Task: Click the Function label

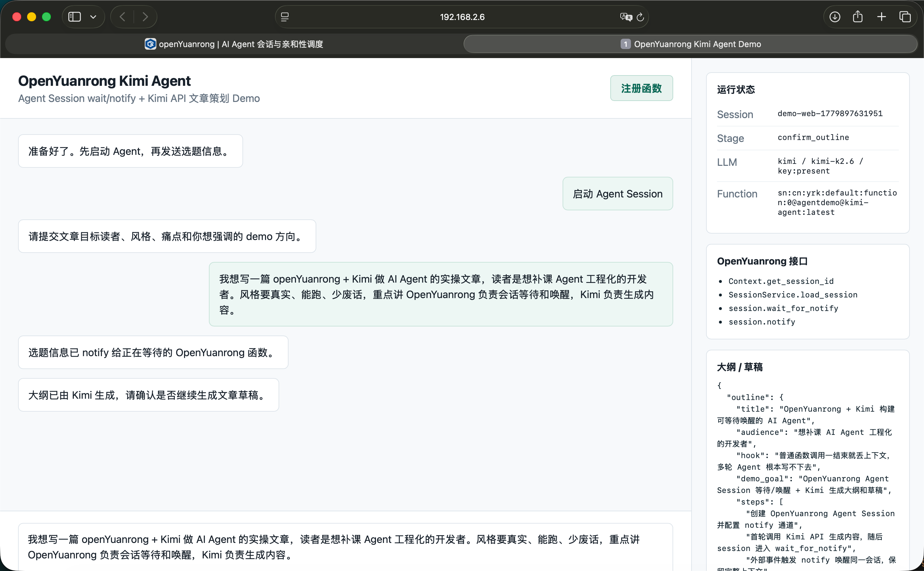Action: click(x=737, y=194)
